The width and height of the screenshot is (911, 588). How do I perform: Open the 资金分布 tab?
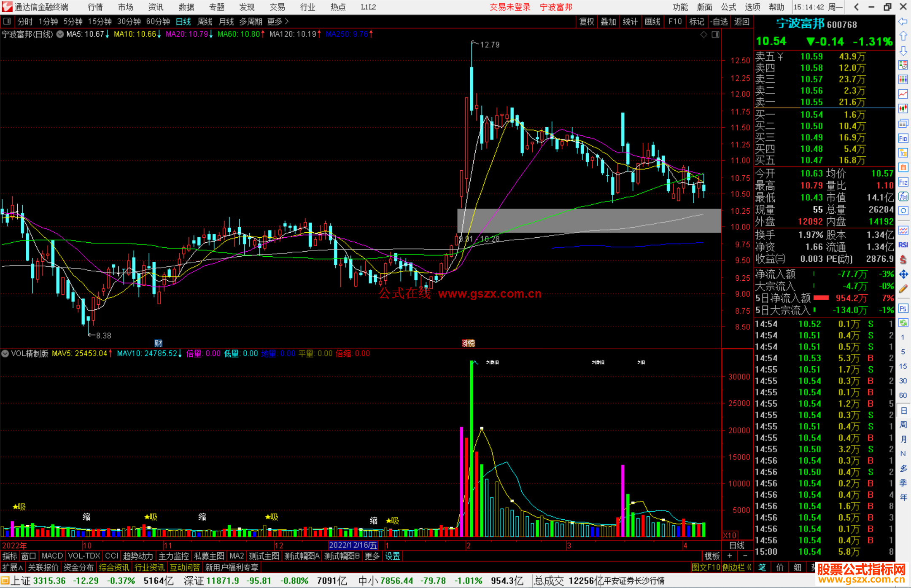[78, 567]
